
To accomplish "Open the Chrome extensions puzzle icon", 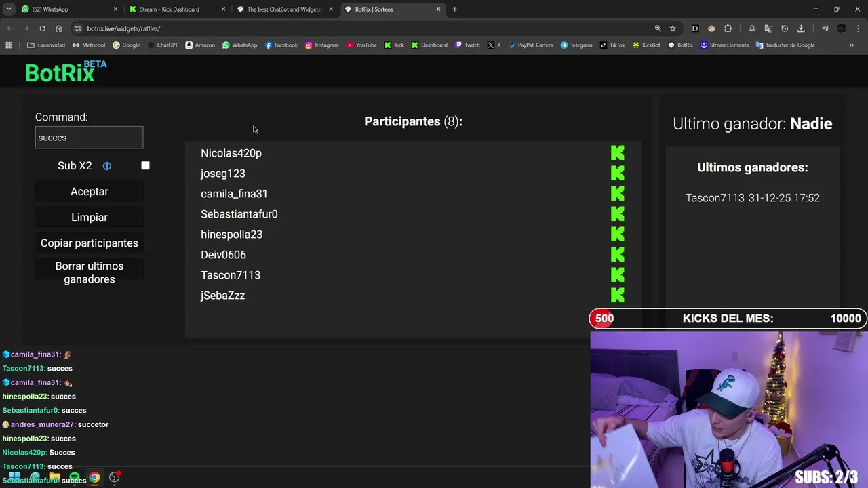I will click(728, 28).
